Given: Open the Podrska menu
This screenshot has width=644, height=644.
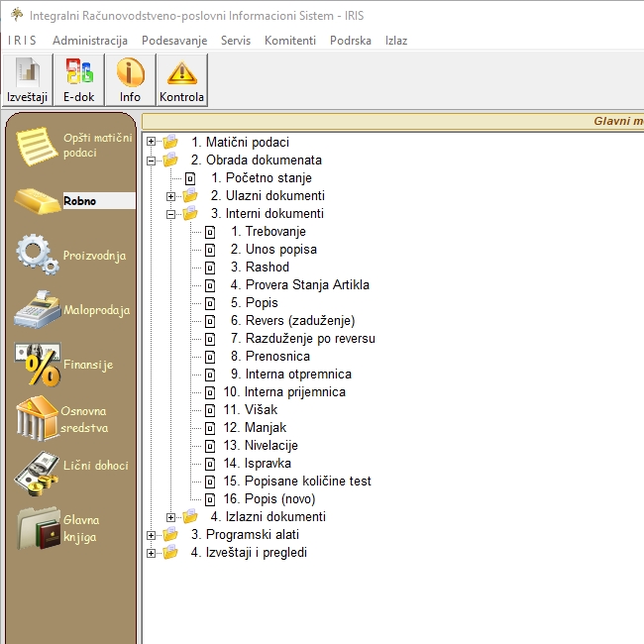Looking at the screenshot, I should [x=351, y=41].
